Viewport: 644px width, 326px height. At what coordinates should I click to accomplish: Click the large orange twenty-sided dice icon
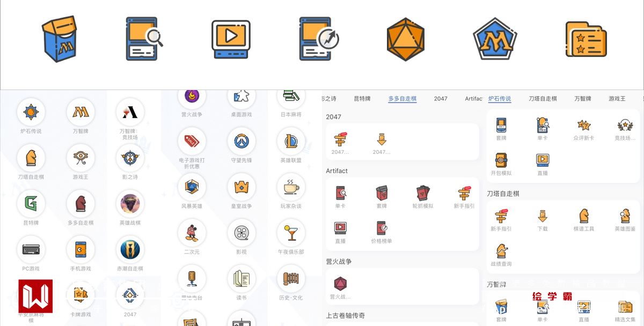click(x=405, y=39)
